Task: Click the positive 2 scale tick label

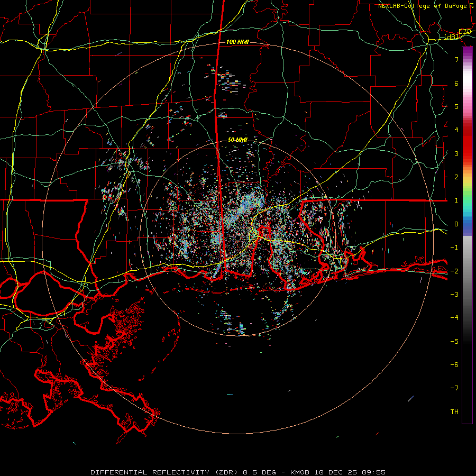Action: 456,177
